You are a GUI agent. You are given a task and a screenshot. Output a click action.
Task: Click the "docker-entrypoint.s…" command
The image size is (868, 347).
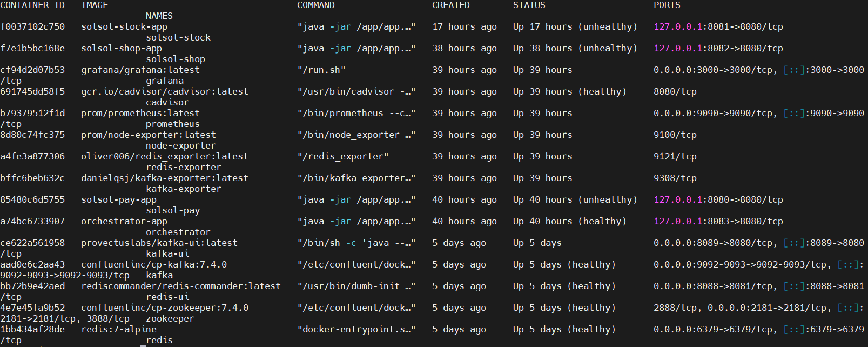click(x=356, y=330)
